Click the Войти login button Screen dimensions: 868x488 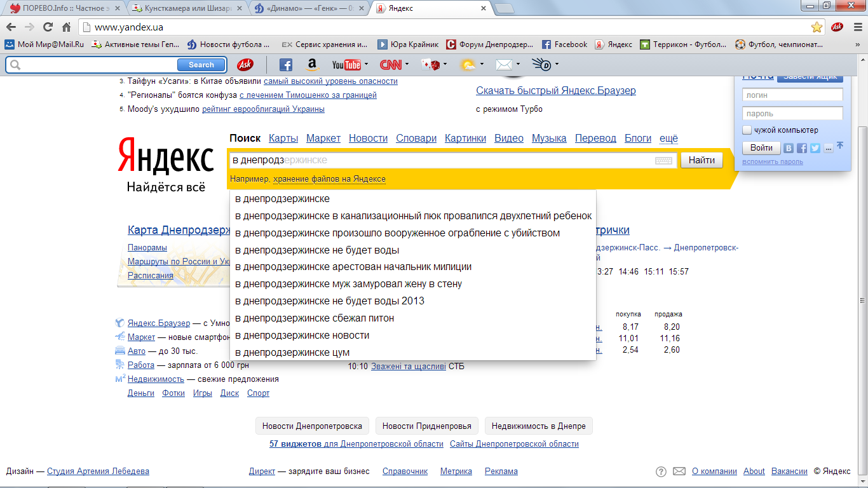tap(761, 148)
